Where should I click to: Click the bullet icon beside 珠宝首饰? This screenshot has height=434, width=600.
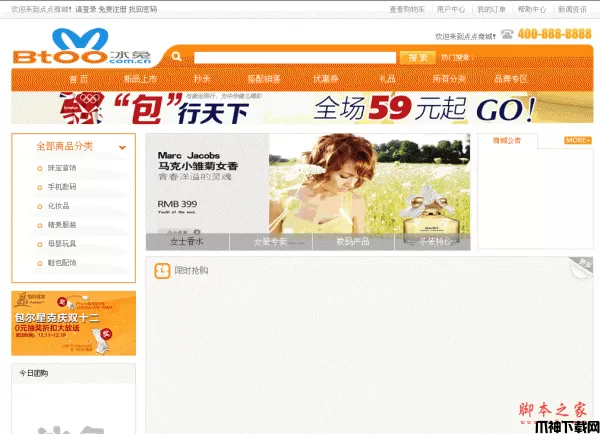pos(39,168)
